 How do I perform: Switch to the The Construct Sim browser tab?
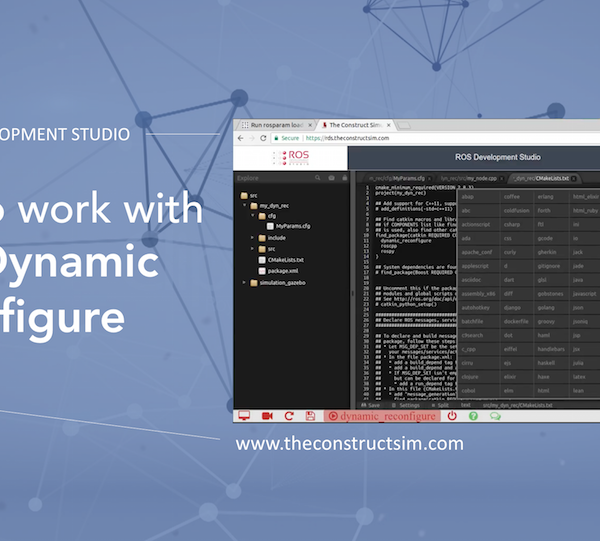355,125
